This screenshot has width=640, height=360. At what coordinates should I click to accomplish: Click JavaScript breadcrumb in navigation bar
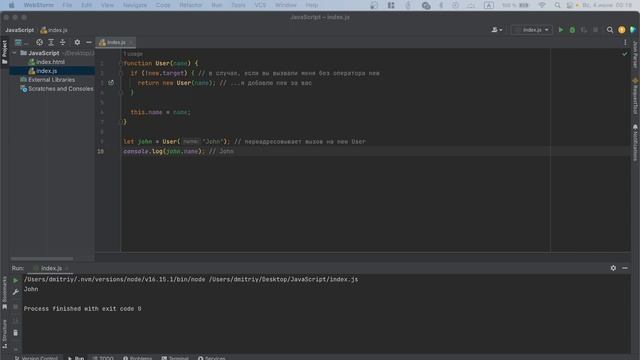(x=20, y=30)
